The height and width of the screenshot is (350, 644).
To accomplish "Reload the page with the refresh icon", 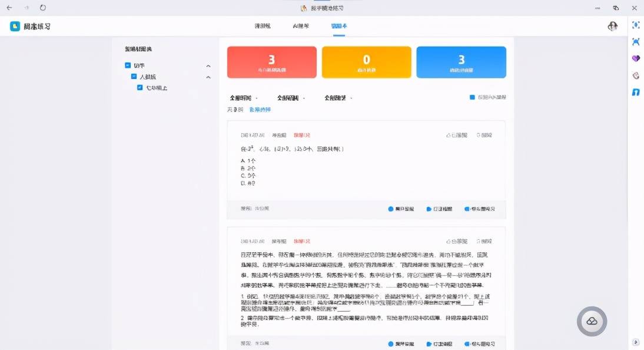I will [x=43, y=8].
